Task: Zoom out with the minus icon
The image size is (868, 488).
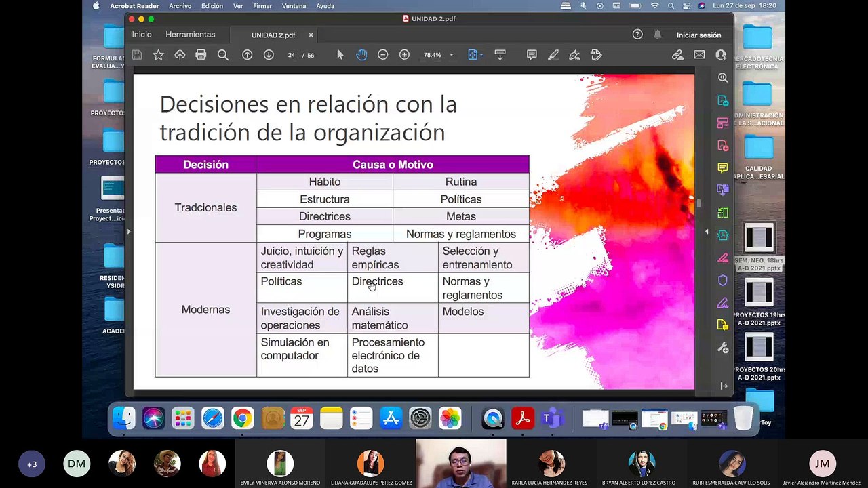Action: (382, 55)
